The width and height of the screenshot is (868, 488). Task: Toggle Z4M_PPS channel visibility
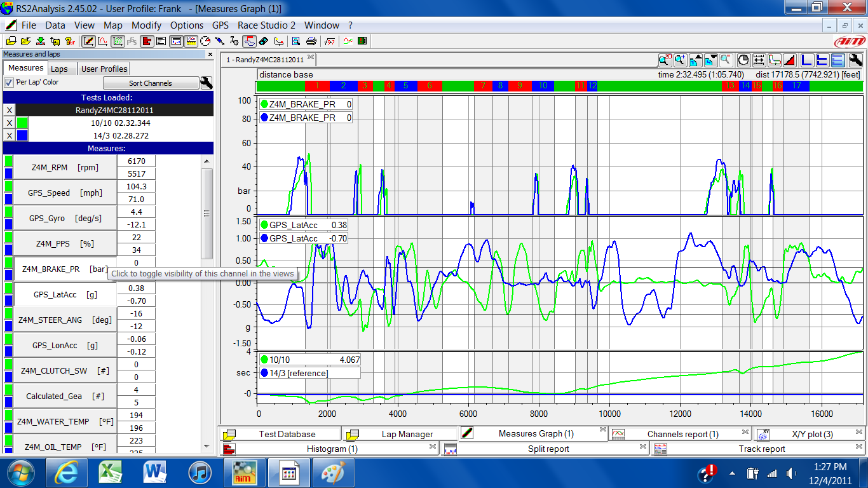tap(65, 243)
